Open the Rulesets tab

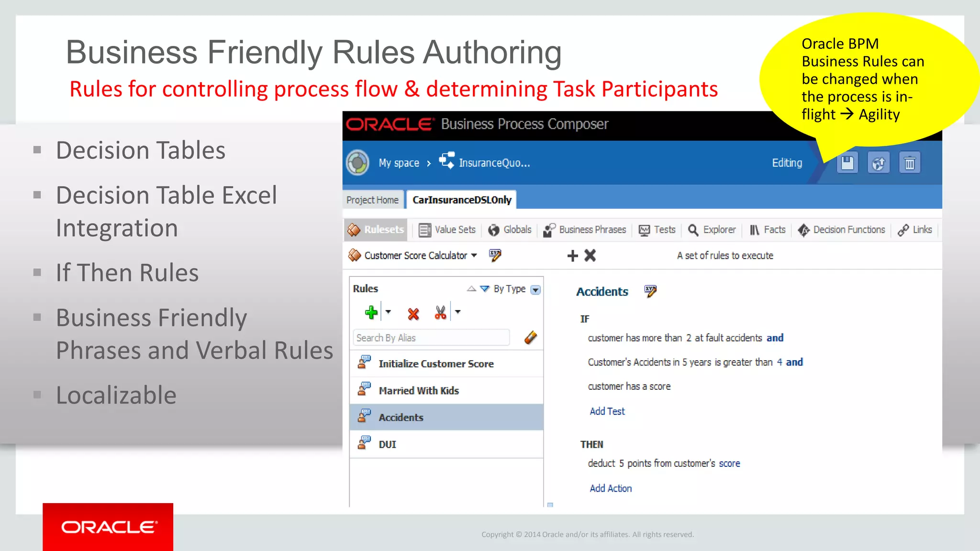(x=376, y=230)
